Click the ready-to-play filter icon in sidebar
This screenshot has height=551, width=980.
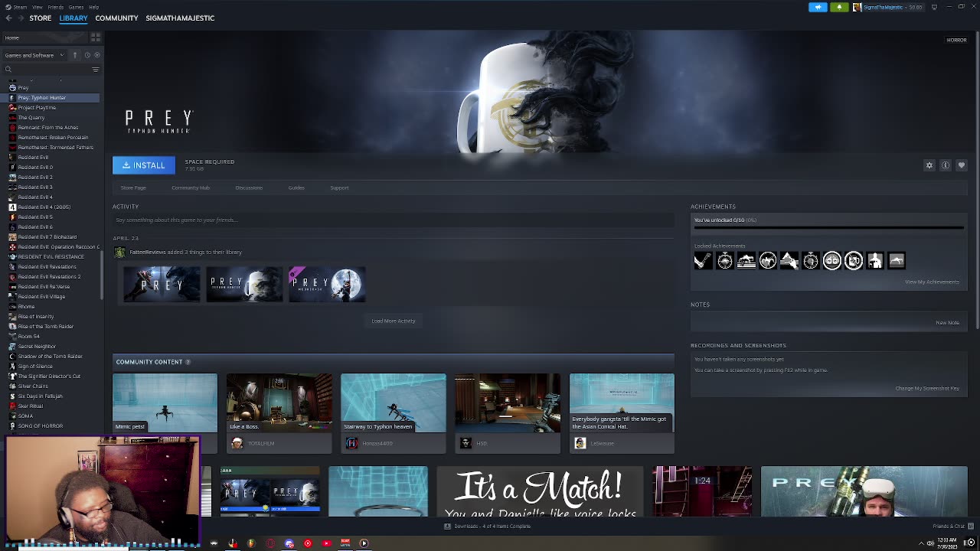click(96, 55)
